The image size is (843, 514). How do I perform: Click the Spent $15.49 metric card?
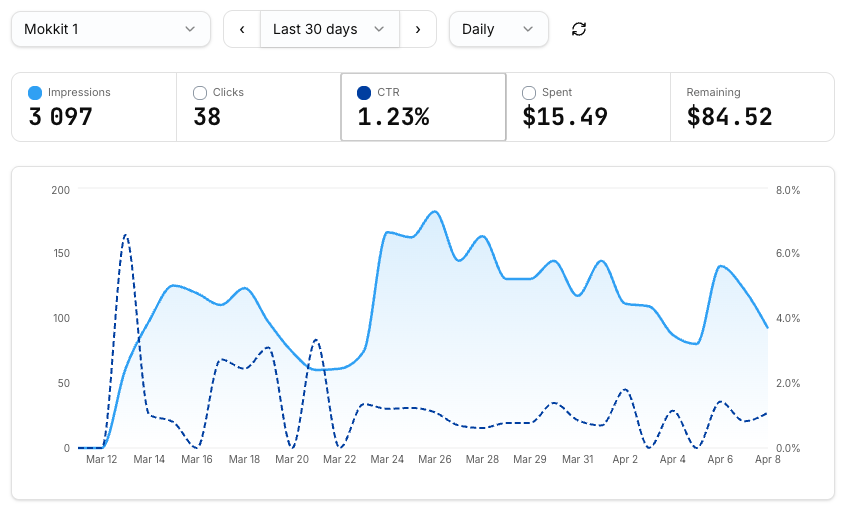pyautogui.click(x=587, y=107)
